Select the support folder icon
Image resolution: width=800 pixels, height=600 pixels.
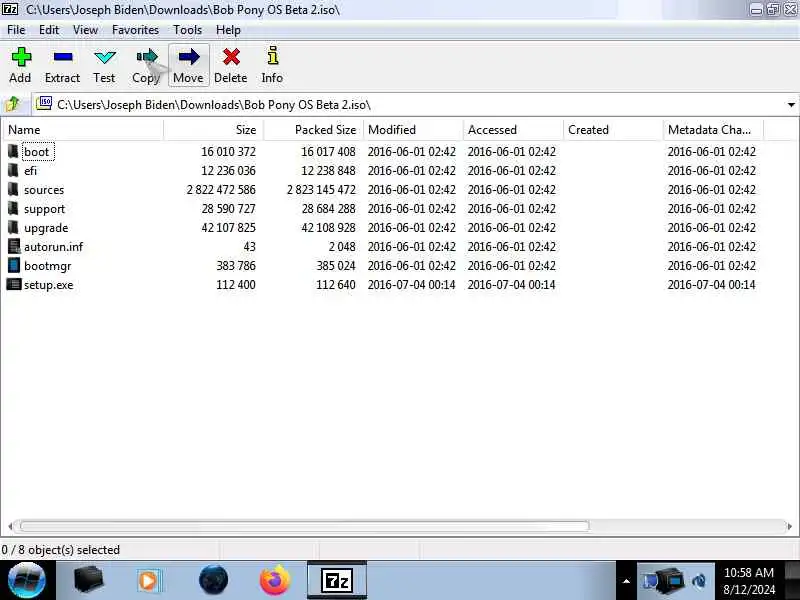tap(13, 208)
